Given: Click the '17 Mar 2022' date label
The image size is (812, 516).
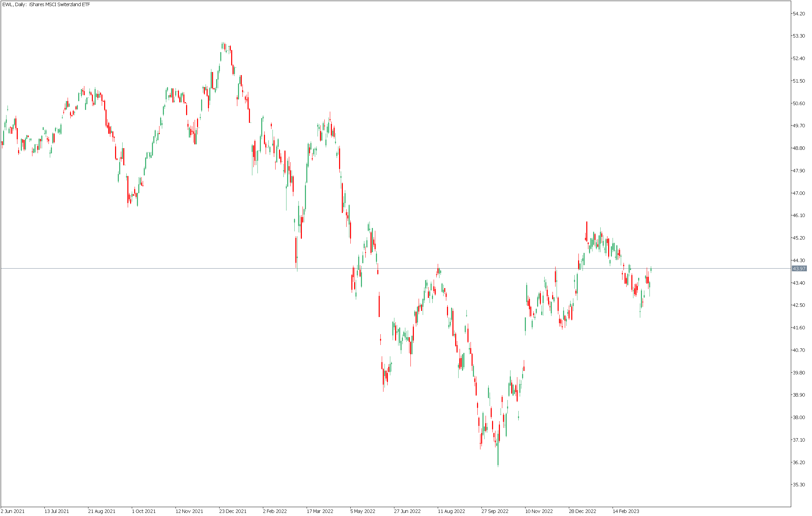Looking at the screenshot, I should click(320, 511).
